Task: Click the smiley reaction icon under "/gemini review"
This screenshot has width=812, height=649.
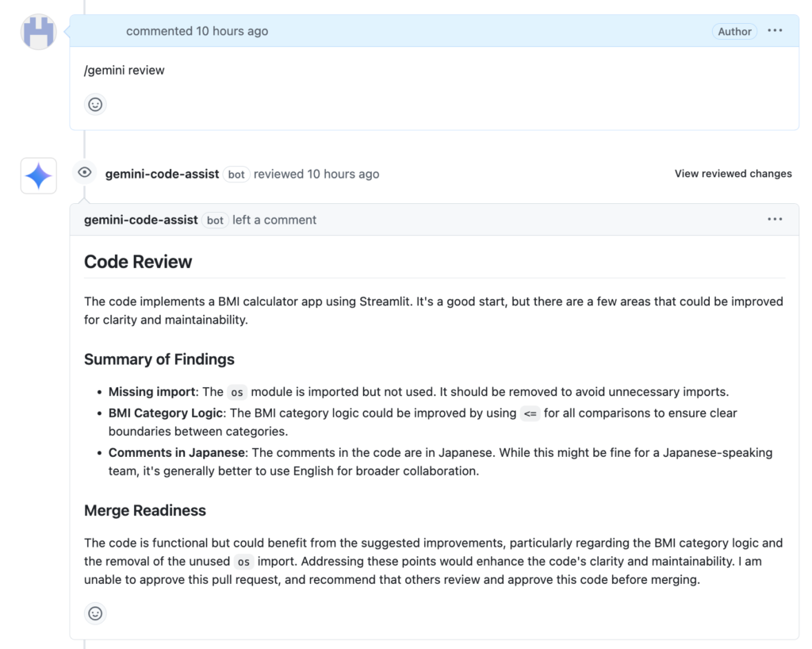Action: [95, 104]
